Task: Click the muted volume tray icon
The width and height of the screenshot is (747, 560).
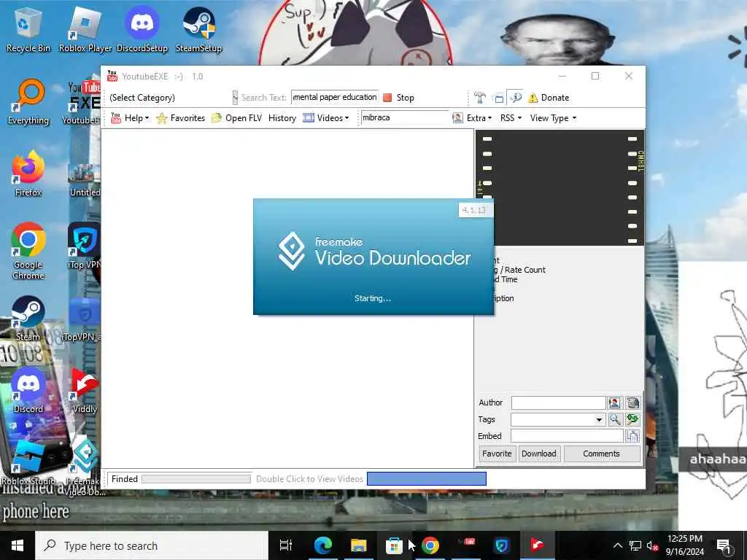Action: pos(652,545)
